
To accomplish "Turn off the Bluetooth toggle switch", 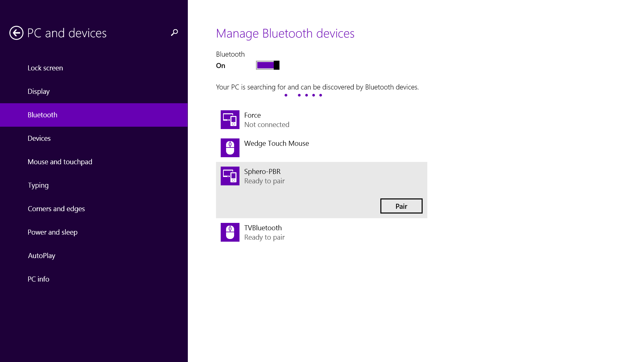I will (x=268, y=65).
